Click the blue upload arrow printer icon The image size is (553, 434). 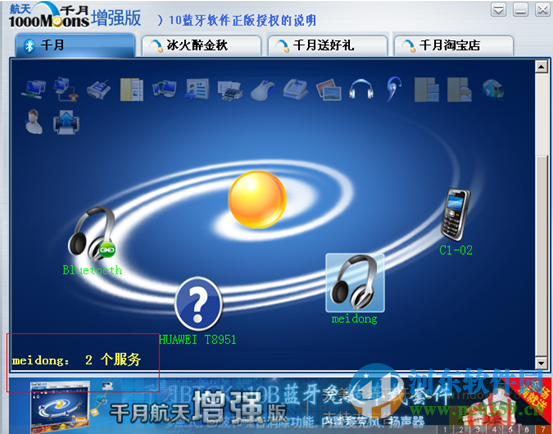(x=66, y=122)
